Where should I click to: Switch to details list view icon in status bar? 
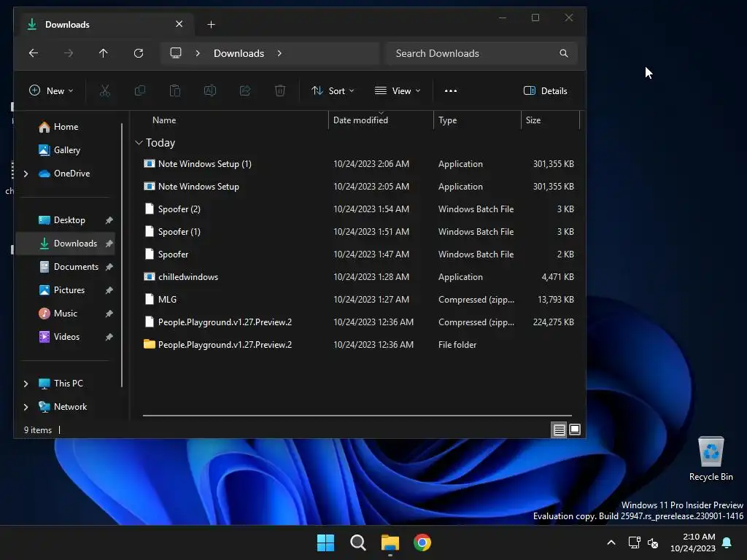point(559,430)
